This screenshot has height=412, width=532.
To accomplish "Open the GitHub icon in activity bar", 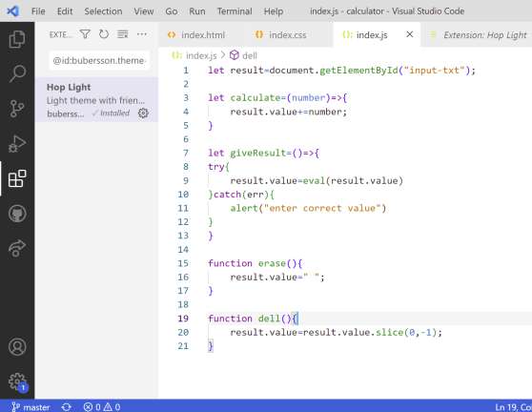I will pyautogui.click(x=17, y=214).
